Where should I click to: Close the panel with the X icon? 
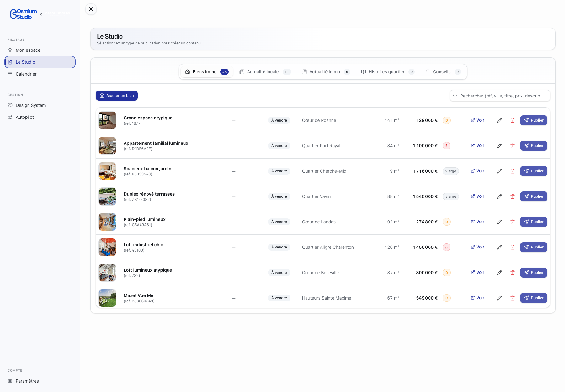[91, 9]
